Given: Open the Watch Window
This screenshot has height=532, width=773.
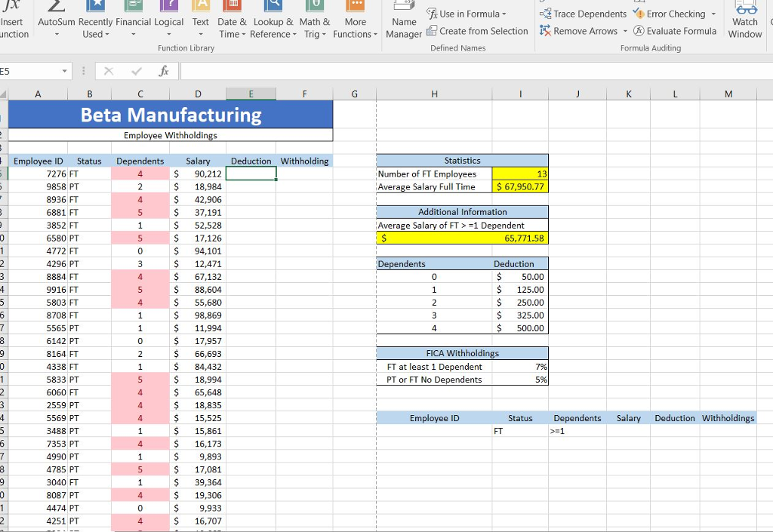Looking at the screenshot, I should pos(745,20).
